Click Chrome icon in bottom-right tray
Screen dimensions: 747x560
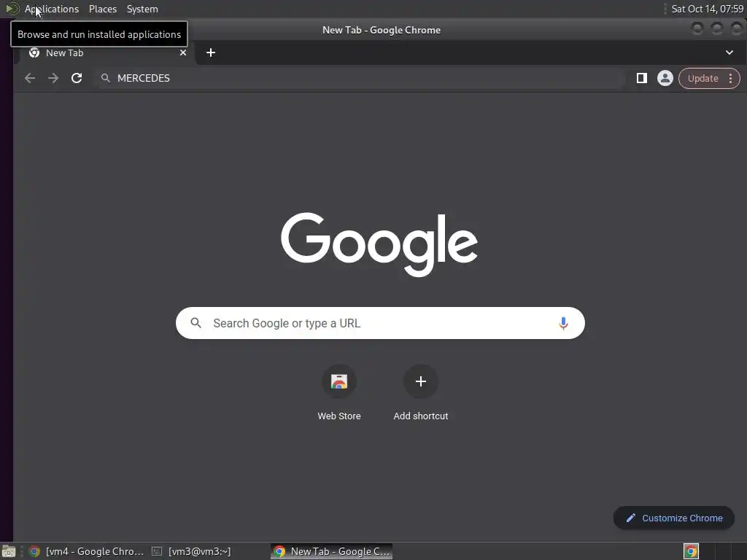coord(691,551)
